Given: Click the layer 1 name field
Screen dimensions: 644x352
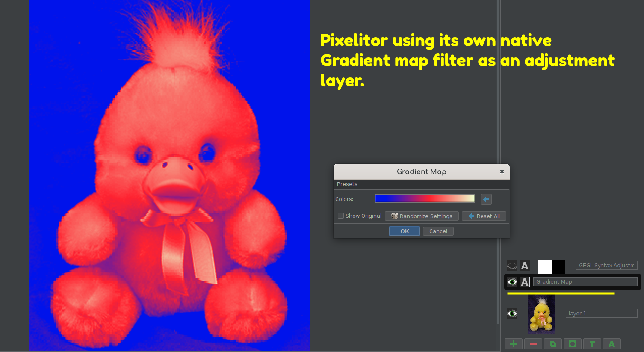Looking at the screenshot, I should tap(602, 313).
